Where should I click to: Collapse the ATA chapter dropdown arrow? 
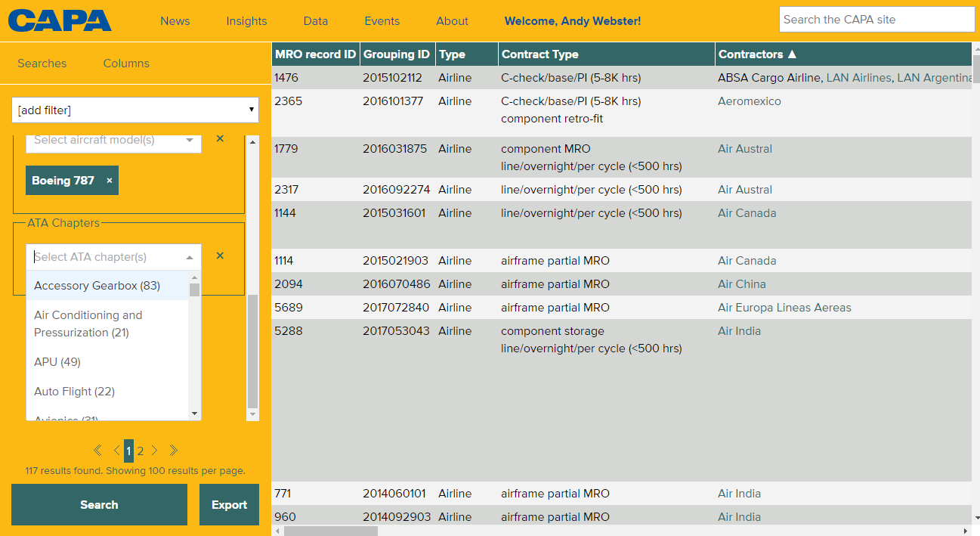click(190, 258)
